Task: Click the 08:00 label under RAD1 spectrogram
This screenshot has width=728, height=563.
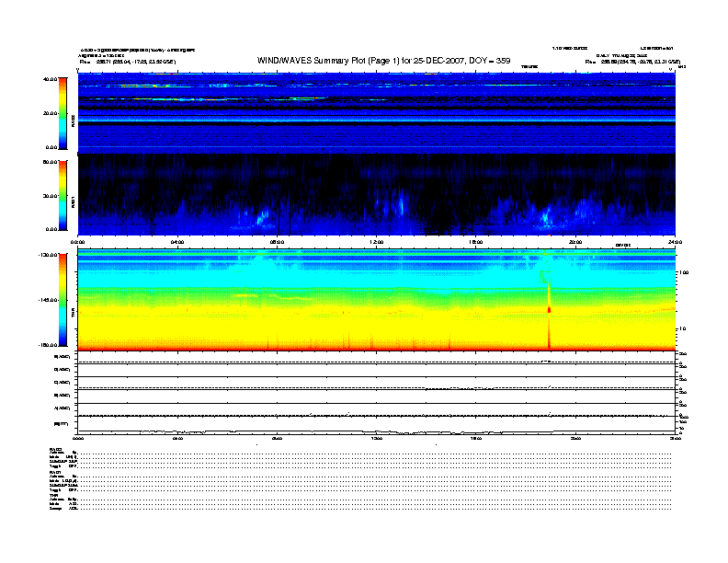Action: pyautogui.click(x=277, y=242)
